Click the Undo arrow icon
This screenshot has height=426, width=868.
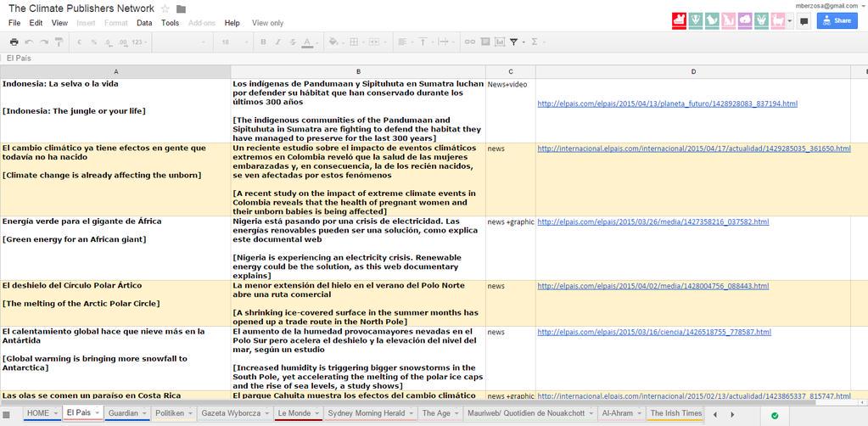[29, 42]
